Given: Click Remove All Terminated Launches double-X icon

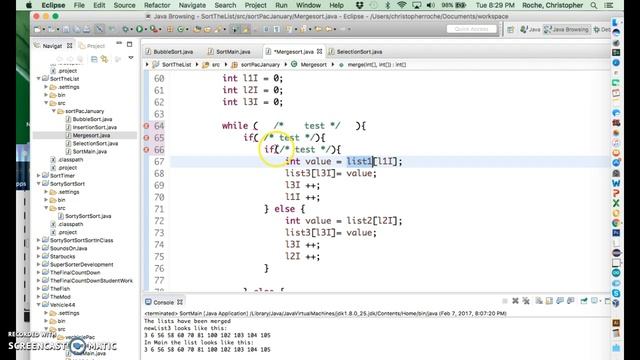Looking at the screenshot, I should pos(526,301).
